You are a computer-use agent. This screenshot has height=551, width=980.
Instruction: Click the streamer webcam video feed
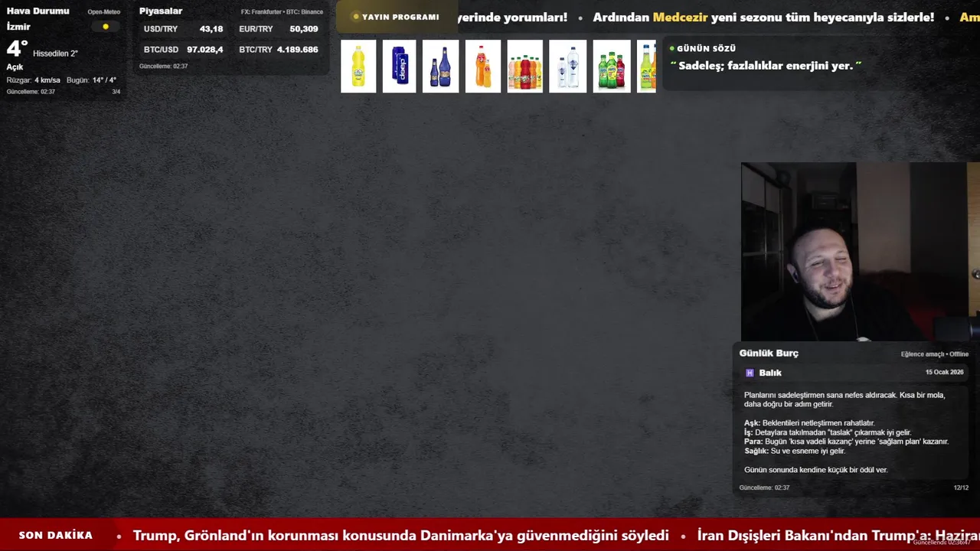(x=860, y=252)
